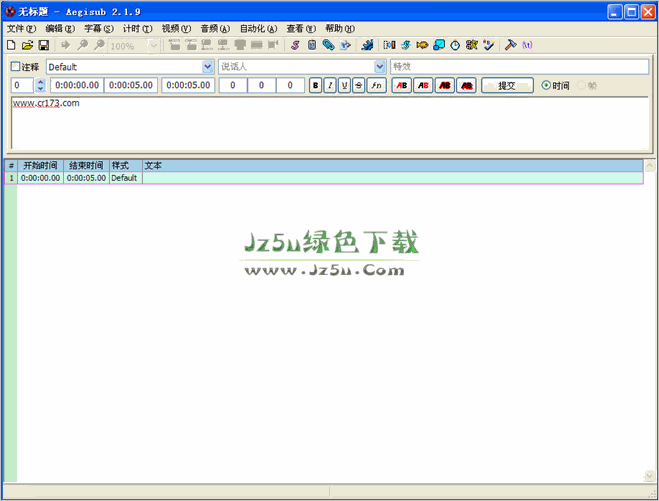Toggle strikeout formatting button S

[358, 85]
